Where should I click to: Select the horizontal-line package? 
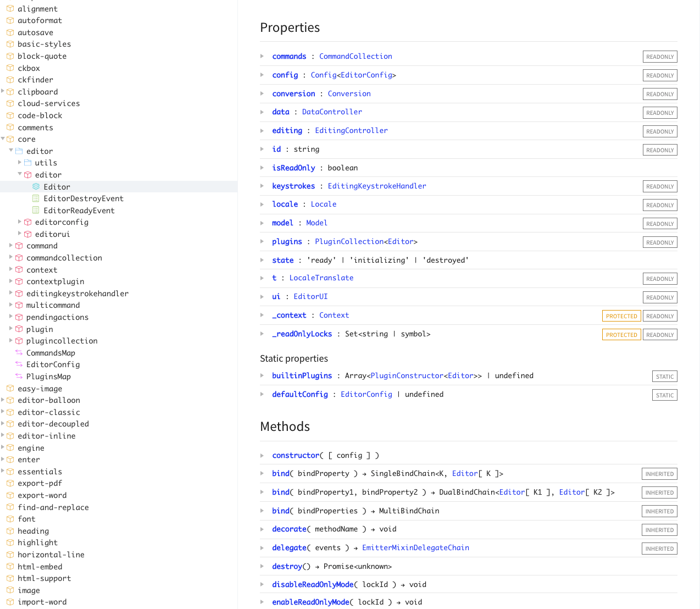click(51, 555)
